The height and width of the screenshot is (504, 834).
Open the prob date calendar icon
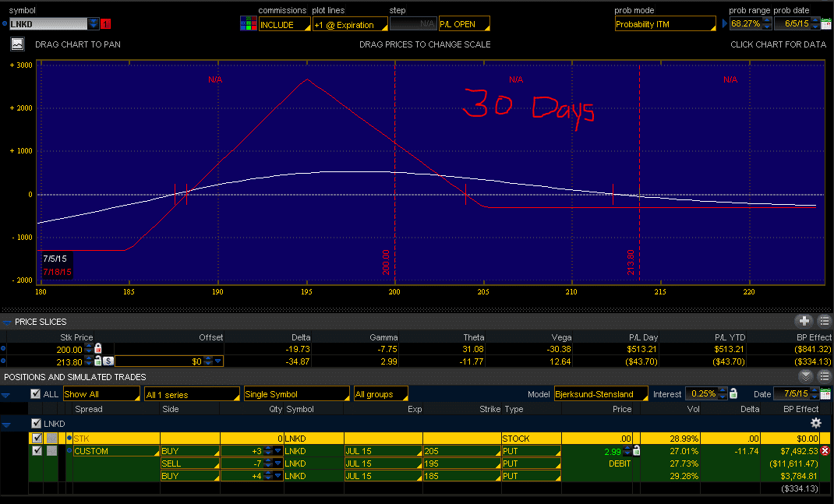pos(826,24)
